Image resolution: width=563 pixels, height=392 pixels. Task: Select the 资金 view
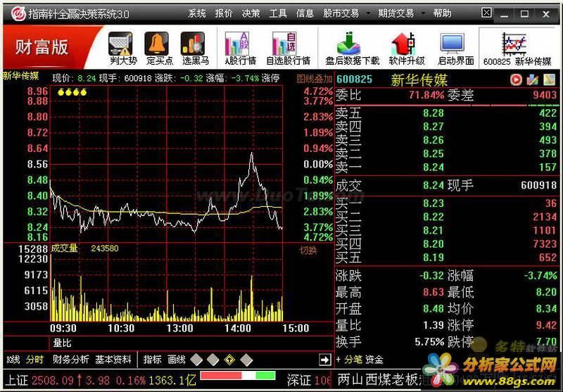(374, 360)
